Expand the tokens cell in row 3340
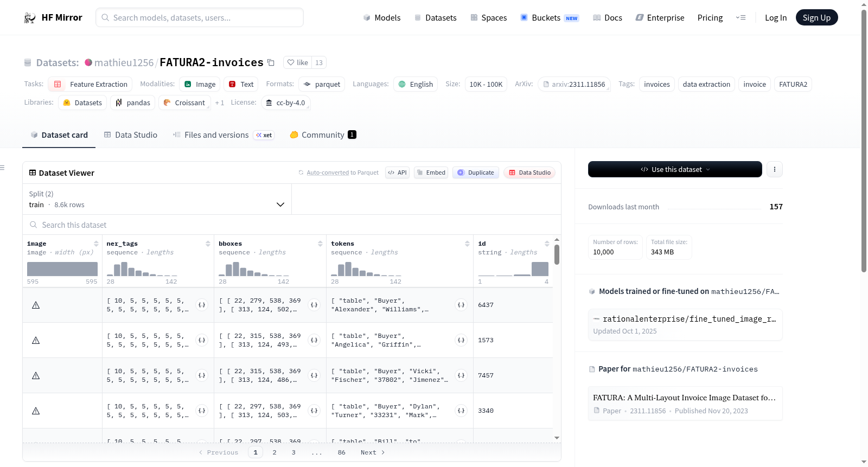The height and width of the screenshot is (467, 868). click(461, 411)
